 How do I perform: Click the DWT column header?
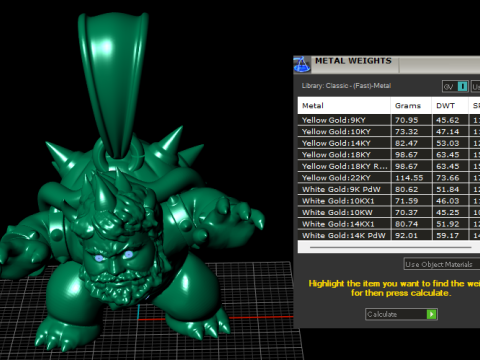(450, 106)
